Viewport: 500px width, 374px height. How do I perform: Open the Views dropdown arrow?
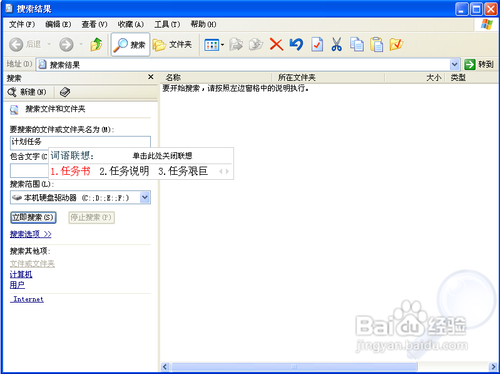click(x=222, y=45)
